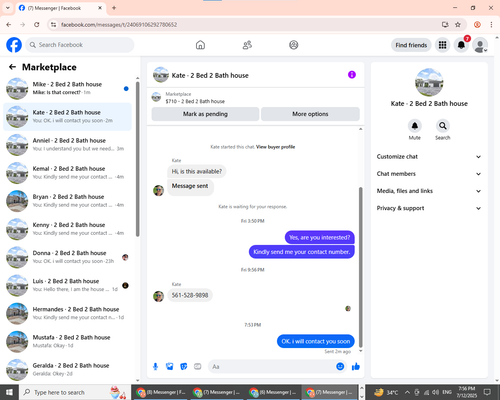Open the Windows Start button

point(9,392)
